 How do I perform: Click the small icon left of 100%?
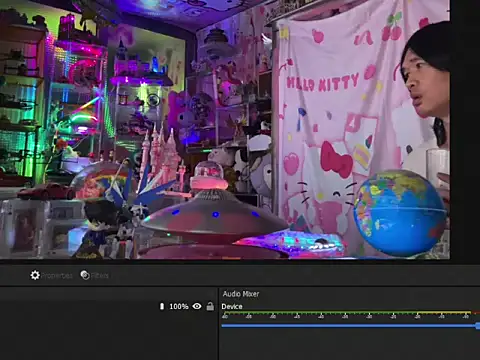(x=162, y=306)
